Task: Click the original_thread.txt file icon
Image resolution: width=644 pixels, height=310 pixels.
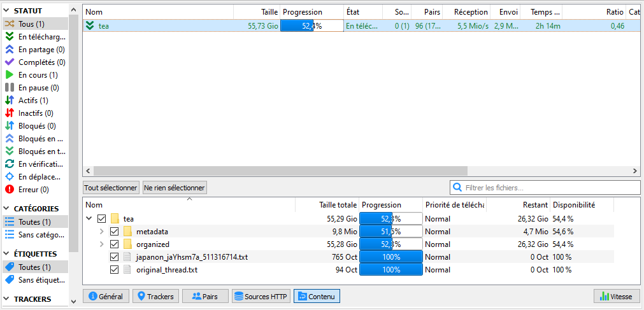Action: [127, 270]
